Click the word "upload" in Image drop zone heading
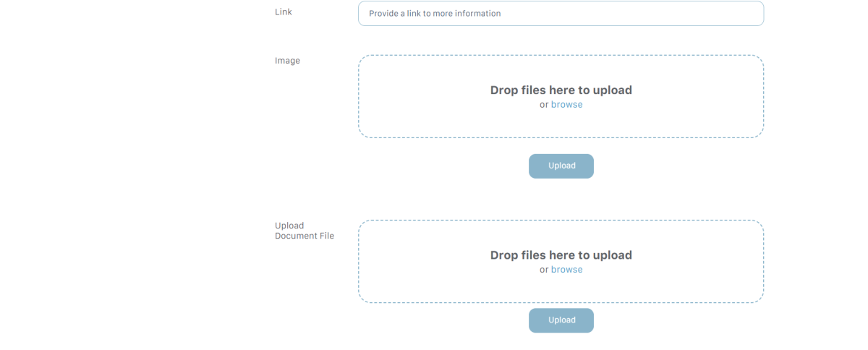Viewport: 868px width, 350px height. click(x=612, y=90)
